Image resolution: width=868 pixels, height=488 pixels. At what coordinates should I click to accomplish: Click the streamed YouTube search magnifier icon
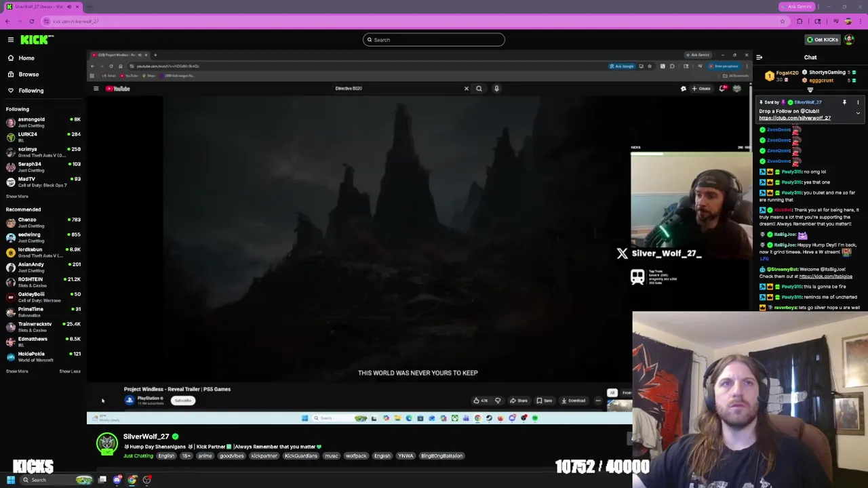[x=479, y=89]
